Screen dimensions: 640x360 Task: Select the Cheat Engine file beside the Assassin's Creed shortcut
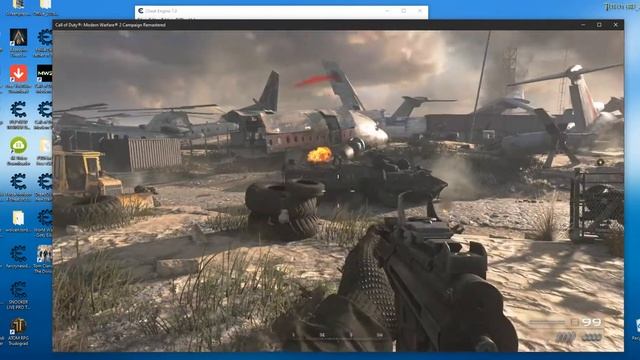pyautogui.click(x=44, y=42)
